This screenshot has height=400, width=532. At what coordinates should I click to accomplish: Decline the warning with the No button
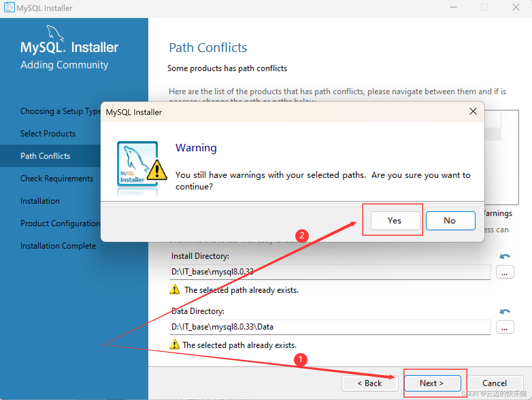pyautogui.click(x=450, y=221)
